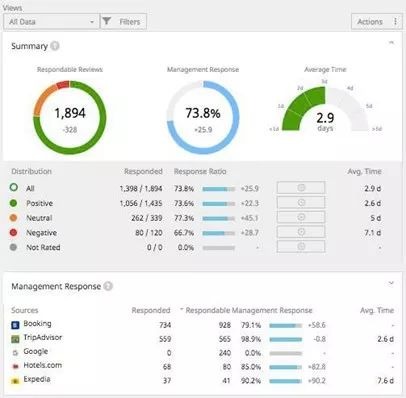406x398 pixels.
Task: Open the TripAdvisor source link
Action: tap(43, 337)
